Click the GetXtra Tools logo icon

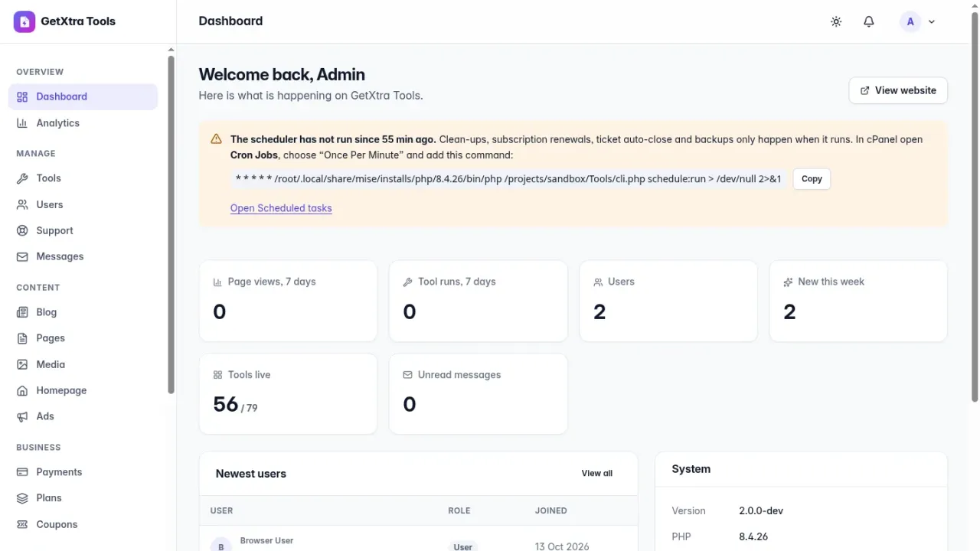(24, 21)
